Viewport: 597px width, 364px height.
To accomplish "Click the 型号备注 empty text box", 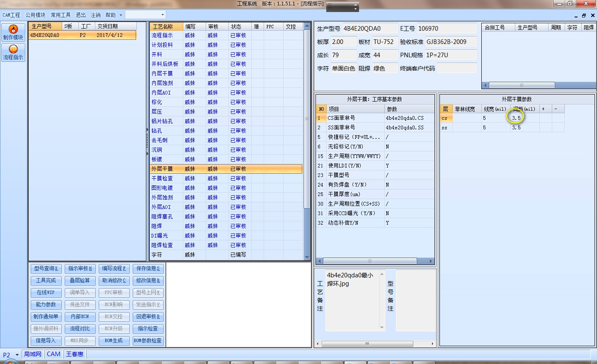I will pyautogui.click(x=416, y=300).
